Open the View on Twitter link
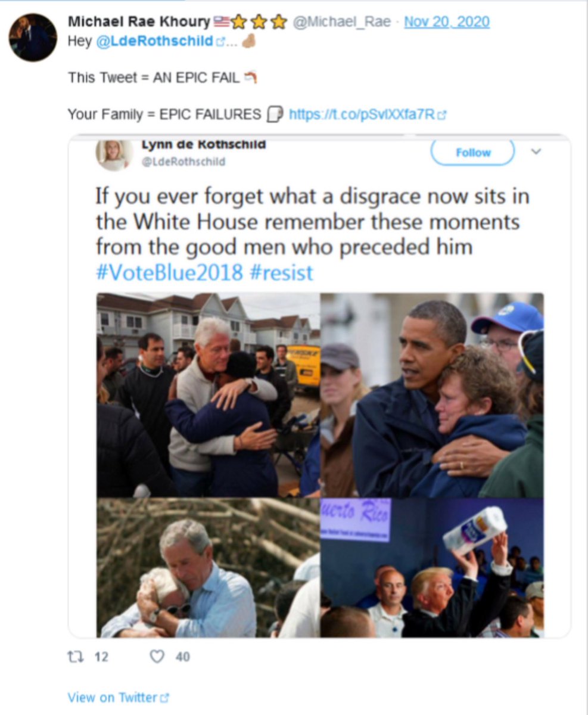The image size is (588, 715). pos(113,697)
